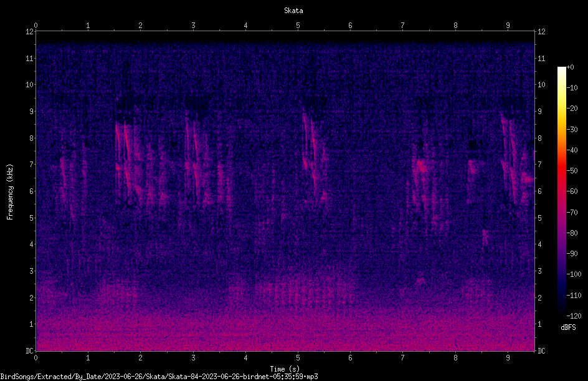
Task: Click the dBFS color scale bar
Action: coord(561,191)
